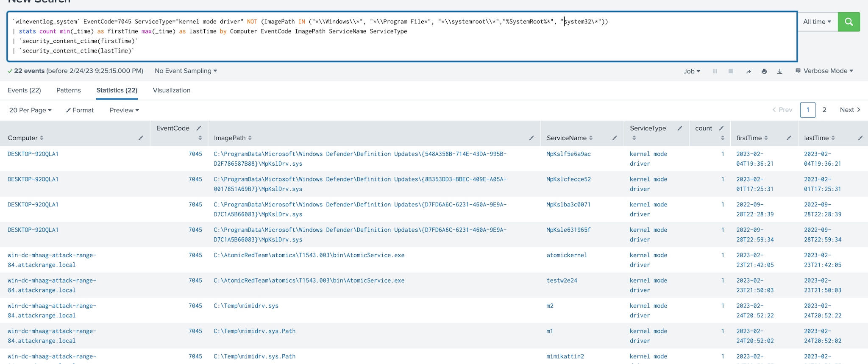Click Computer cell in testw2e24 row
The height and width of the screenshot is (364, 868).
(x=52, y=285)
